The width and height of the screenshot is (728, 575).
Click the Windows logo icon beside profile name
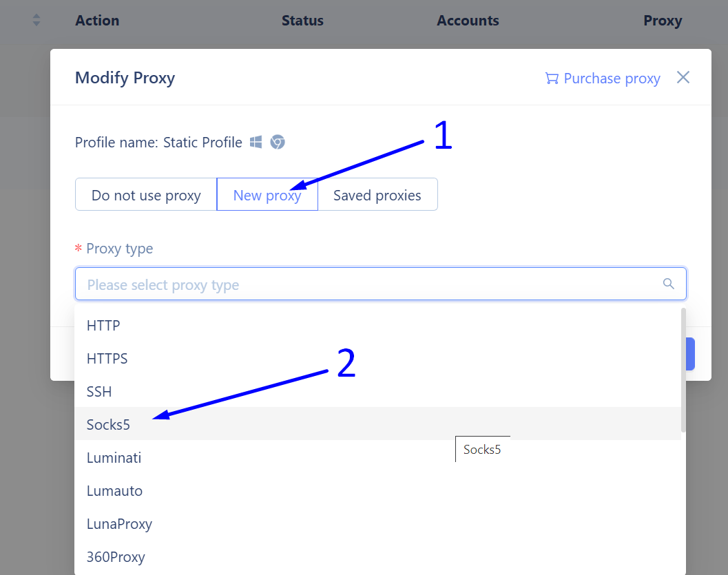pyautogui.click(x=256, y=142)
